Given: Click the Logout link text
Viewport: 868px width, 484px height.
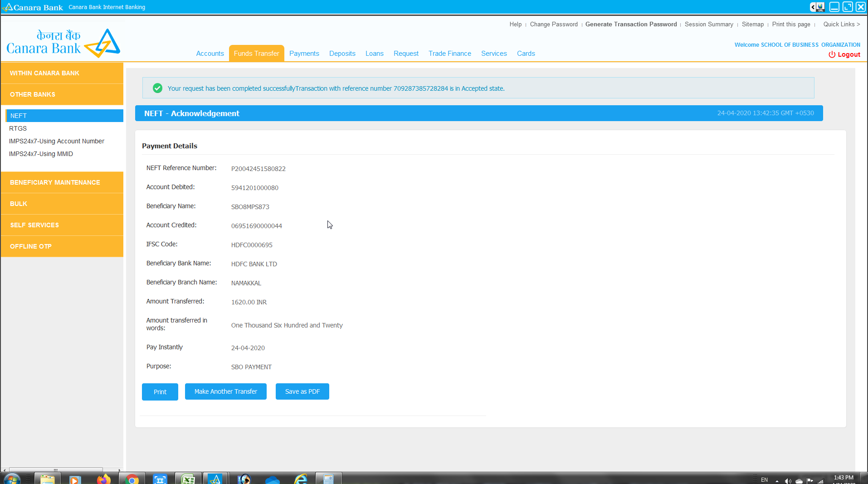Looking at the screenshot, I should pyautogui.click(x=849, y=54).
